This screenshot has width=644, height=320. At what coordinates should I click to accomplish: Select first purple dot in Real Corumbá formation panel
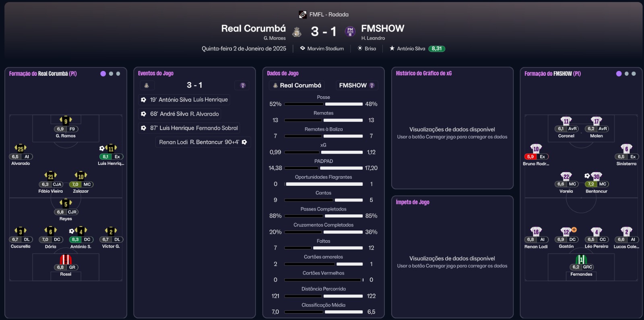pyautogui.click(x=103, y=74)
